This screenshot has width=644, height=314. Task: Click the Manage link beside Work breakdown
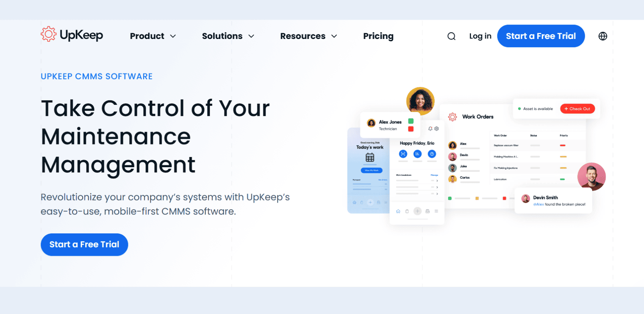tap(434, 175)
